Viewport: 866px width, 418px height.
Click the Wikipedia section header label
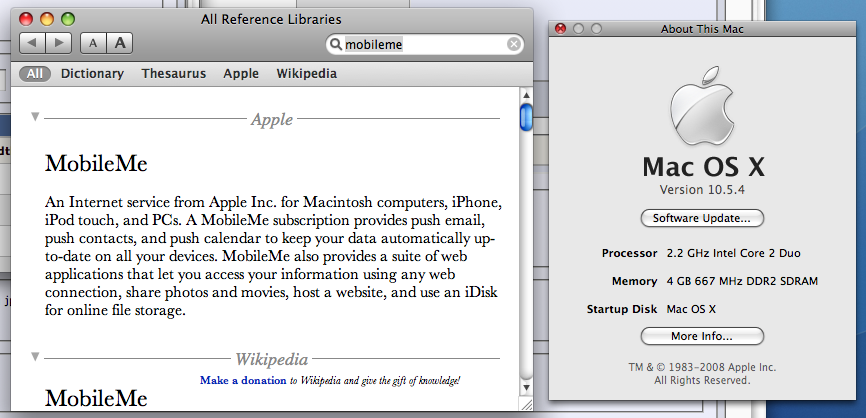(x=272, y=359)
